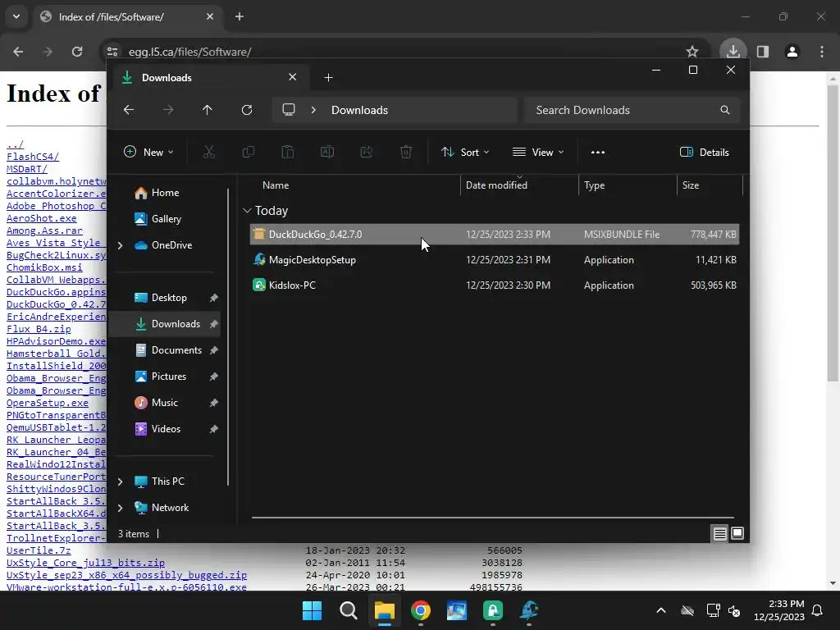Click the Share icon in Explorer toolbar
Image resolution: width=840 pixels, height=630 pixels.
(367, 152)
